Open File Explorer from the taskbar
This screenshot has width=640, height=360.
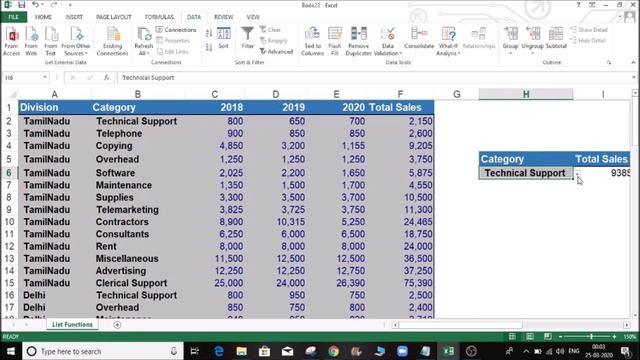(242, 351)
